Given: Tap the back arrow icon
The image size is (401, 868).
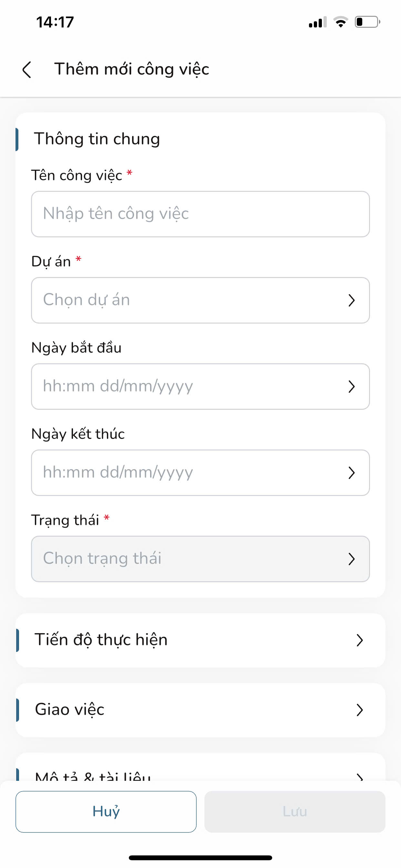Looking at the screenshot, I should click(27, 69).
